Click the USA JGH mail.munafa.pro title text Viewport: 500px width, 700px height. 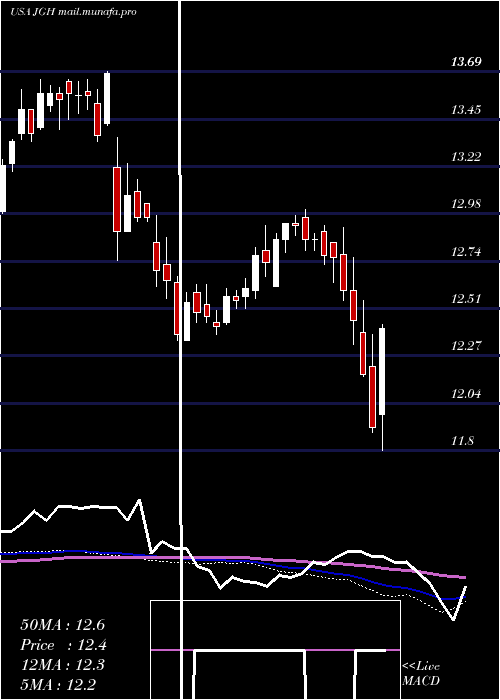point(73,12)
